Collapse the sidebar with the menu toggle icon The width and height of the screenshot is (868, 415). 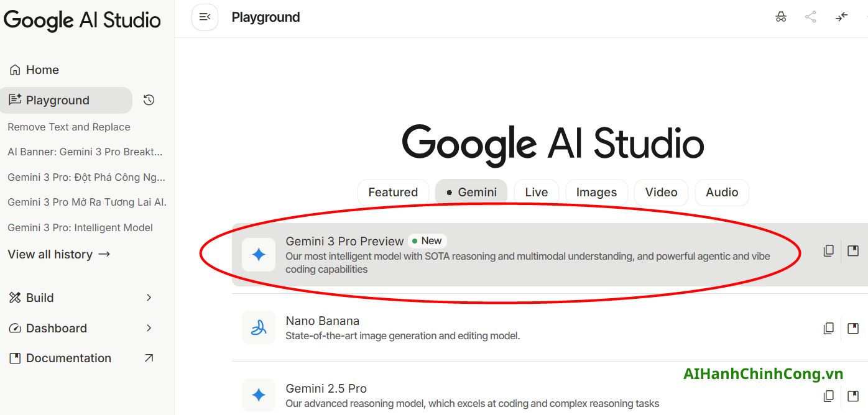click(x=205, y=17)
